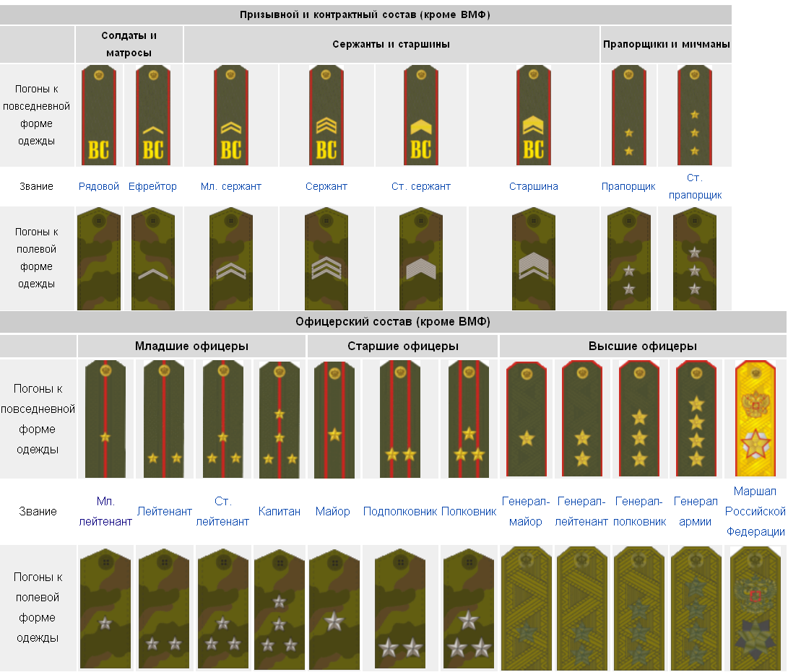The image size is (788, 672).
Task: Follow the Подполковник link
Action: click(400, 511)
